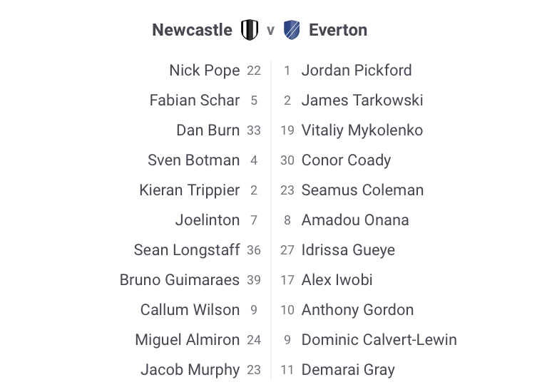The width and height of the screenshot is (542, 392).
Task: Open Dan Burn's player entry
Action: coord(208,130)
